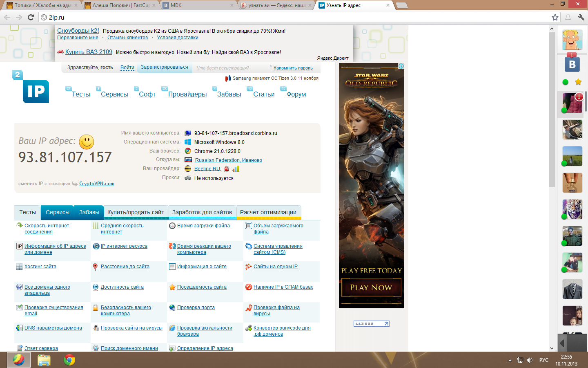Open Chrome wrench settings menu
Screen dimensions: 588x368
pyautogui.click(x=581, y=17)
